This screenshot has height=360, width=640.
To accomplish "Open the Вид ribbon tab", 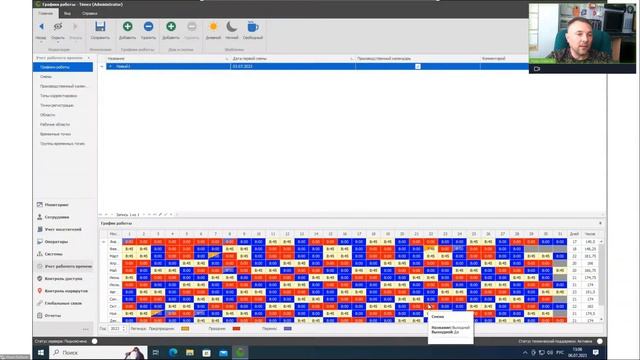I will click(67, 13).
